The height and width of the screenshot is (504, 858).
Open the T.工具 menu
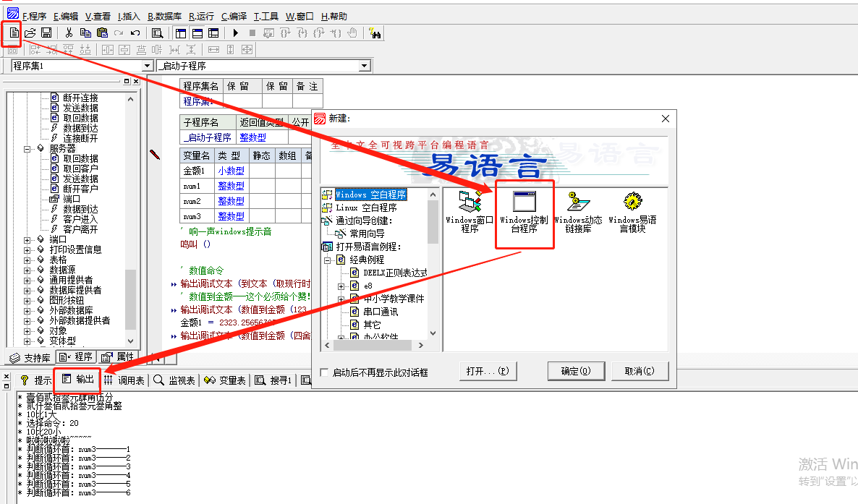[x=266, y=17]
